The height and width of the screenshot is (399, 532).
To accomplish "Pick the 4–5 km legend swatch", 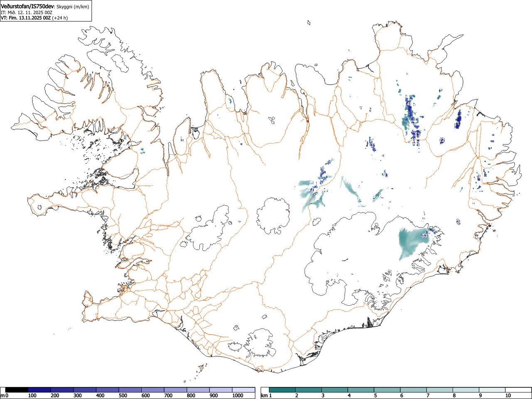I will click(361, 390).
